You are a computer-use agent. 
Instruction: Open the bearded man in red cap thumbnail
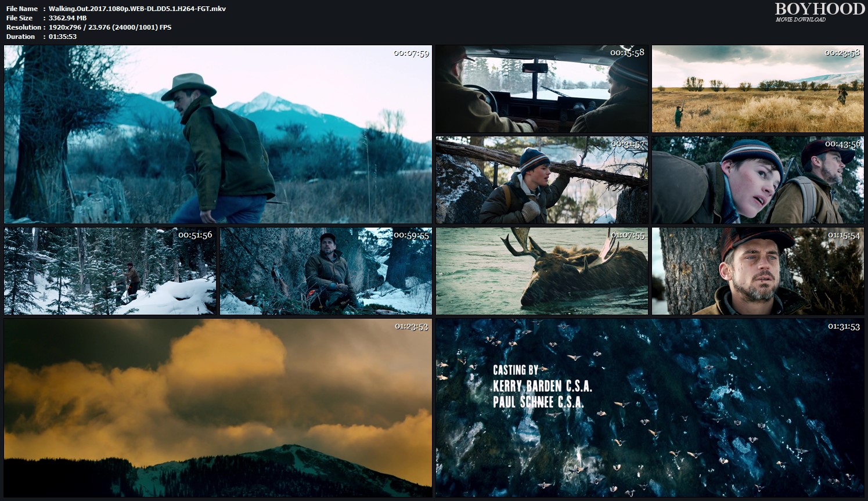point(757,271)
